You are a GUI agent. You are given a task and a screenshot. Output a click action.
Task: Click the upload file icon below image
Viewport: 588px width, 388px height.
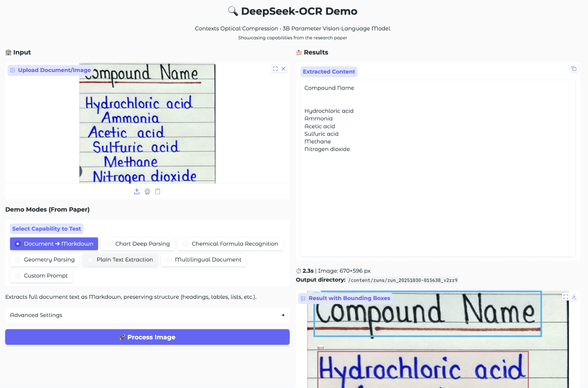click(x=137, y=191)
